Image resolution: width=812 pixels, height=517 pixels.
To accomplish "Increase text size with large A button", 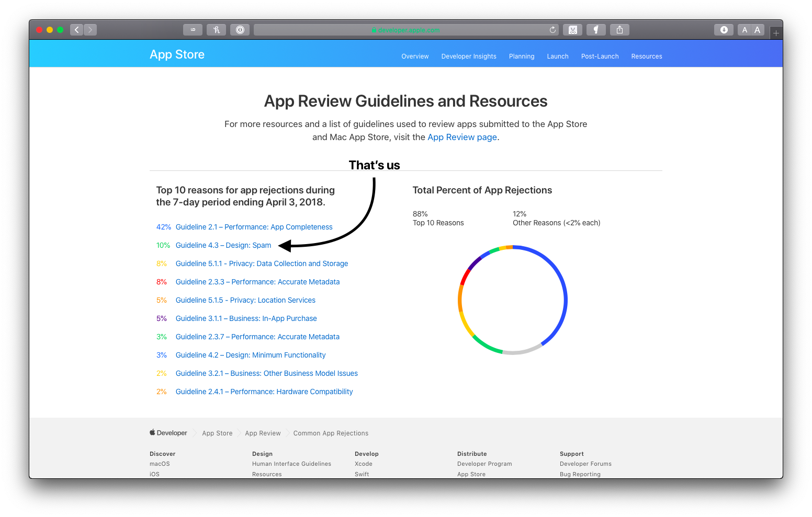I will (758, 30).
